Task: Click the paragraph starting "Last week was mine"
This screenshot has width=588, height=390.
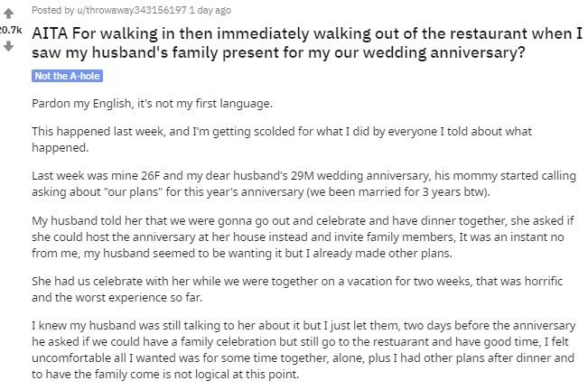Action: pos(289,182)
